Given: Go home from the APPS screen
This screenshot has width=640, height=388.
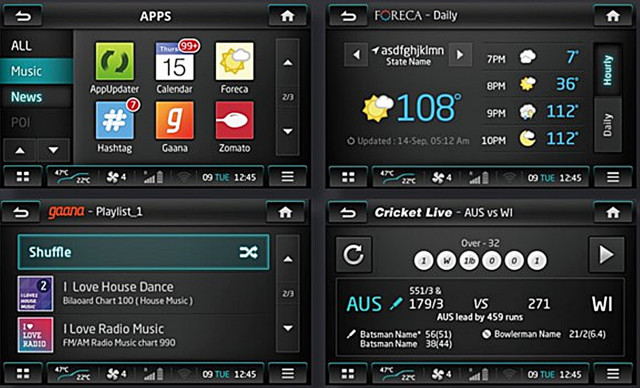Looking at the screenshot, I should [287, 16].
